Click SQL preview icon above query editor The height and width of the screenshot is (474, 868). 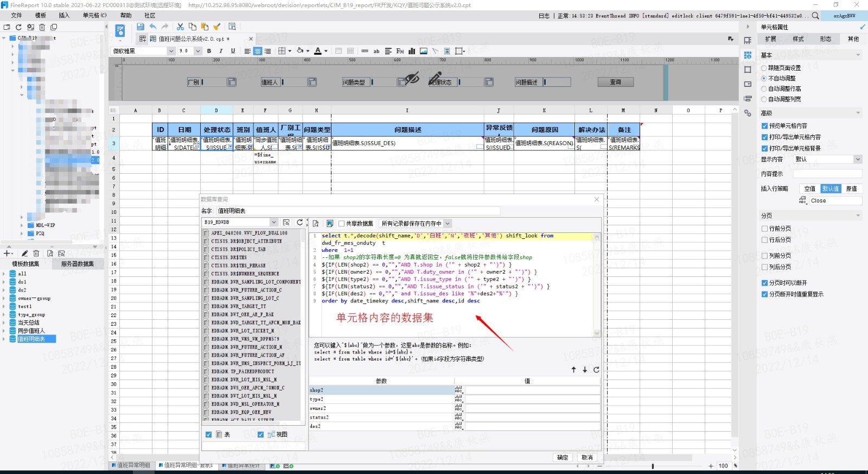(316, 223)
